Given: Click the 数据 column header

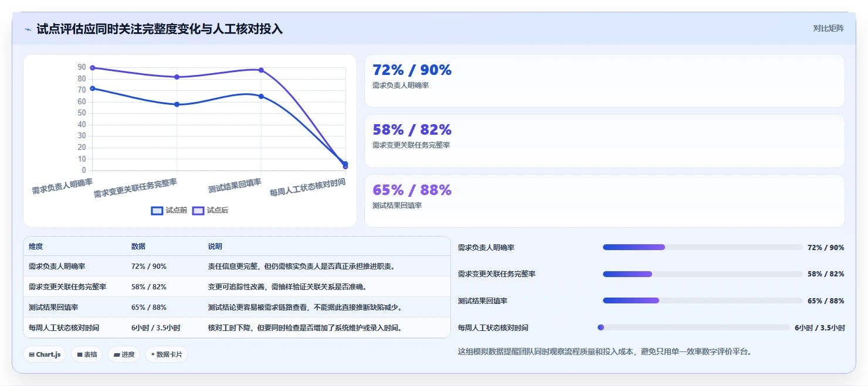Looking at the screenshot, I should click(x=138, y=247).
